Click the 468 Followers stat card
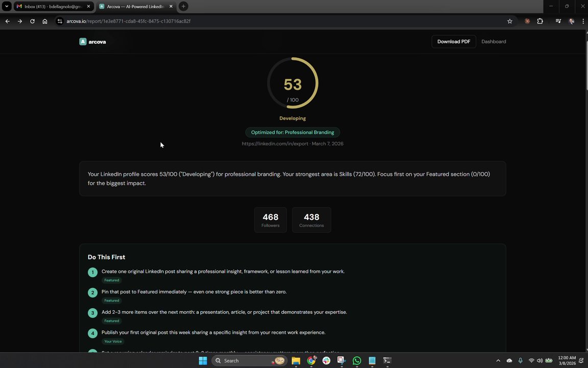The image size is (588, 368). [270, 220]
